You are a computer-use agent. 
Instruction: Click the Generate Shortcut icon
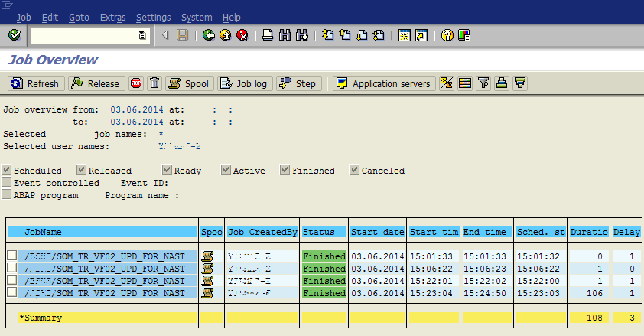pos(421,35)
